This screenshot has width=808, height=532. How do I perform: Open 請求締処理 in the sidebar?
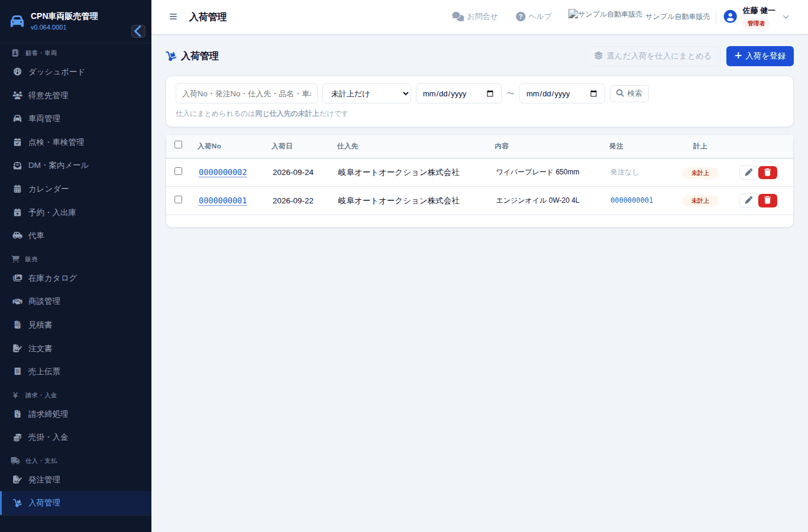tap(76, 414)
